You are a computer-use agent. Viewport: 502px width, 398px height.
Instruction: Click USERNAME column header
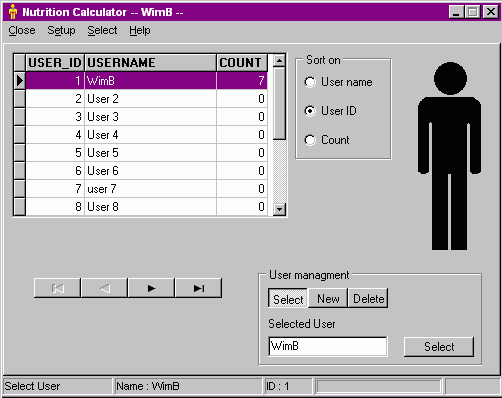[151, 63]
